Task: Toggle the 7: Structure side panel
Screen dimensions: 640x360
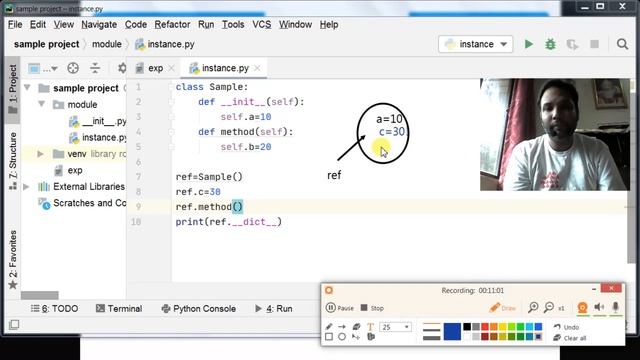Action: pyautogui.click(x=13, y=160)
